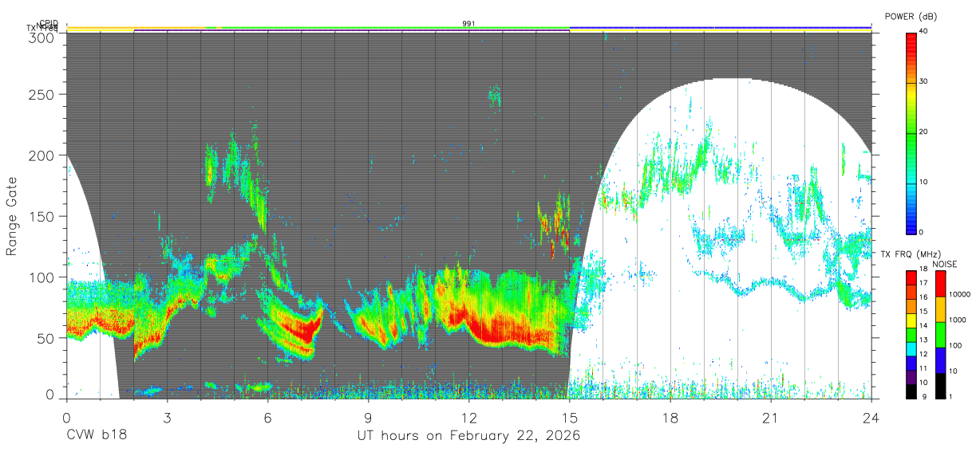This screenshot has height=452, width=980.
Task: Click the green segment of the NOISE bar
Action: click(940, 335)
